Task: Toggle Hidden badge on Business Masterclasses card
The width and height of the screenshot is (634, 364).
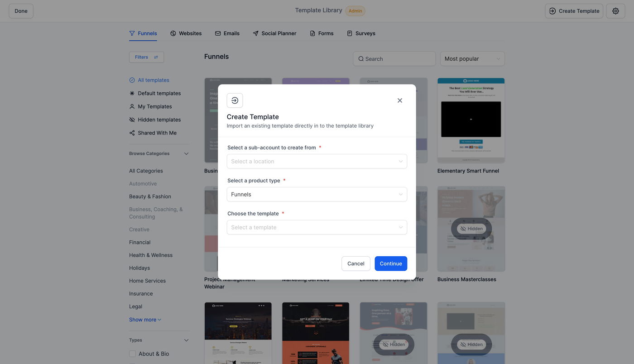Action: tap(471, 229)
